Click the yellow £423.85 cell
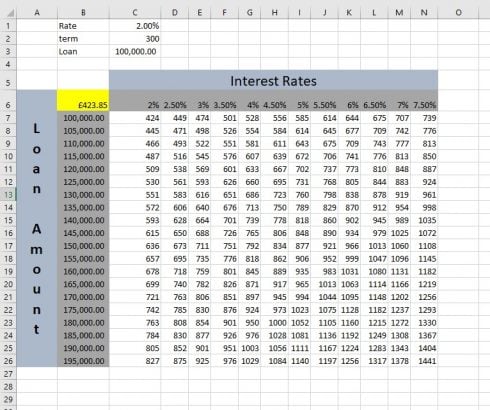The height and width of the screenshot is (410, 490). [83, 100]
